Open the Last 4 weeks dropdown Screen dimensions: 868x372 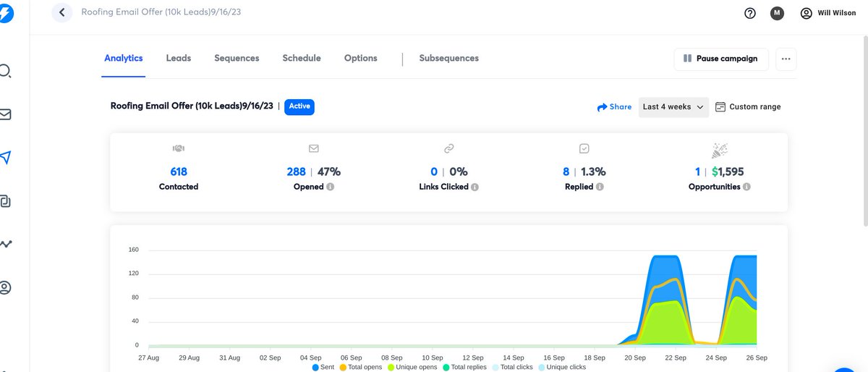point(673,107)
